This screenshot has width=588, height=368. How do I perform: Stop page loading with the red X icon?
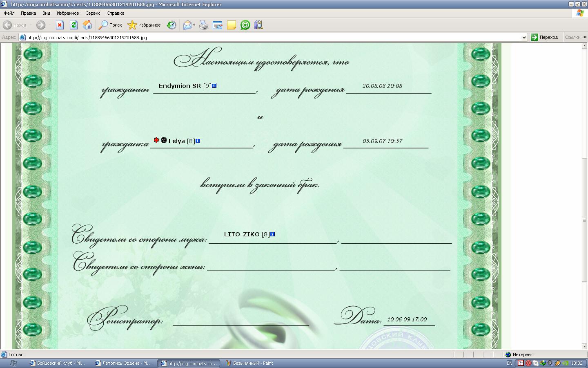(60, 25)
